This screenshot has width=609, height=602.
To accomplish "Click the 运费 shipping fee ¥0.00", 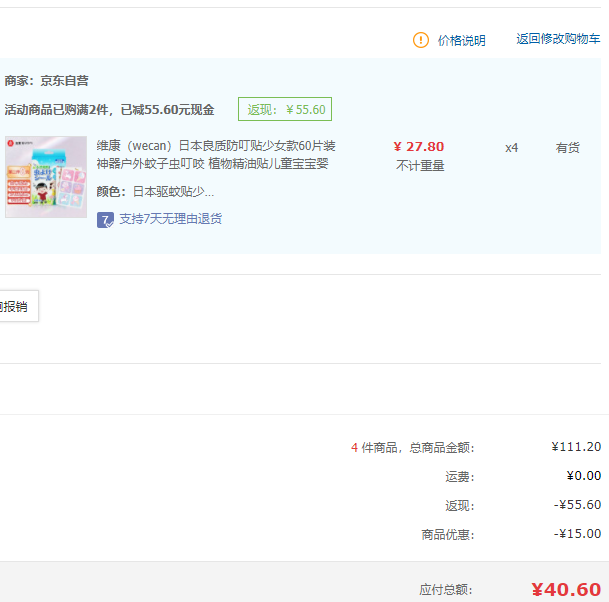I will coord(582,476).
